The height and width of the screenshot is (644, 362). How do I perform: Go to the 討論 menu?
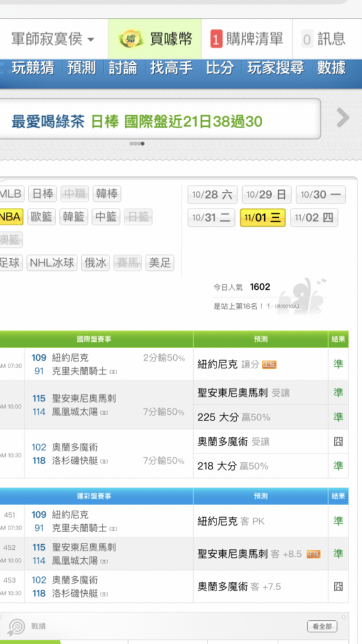click(122, 68)
